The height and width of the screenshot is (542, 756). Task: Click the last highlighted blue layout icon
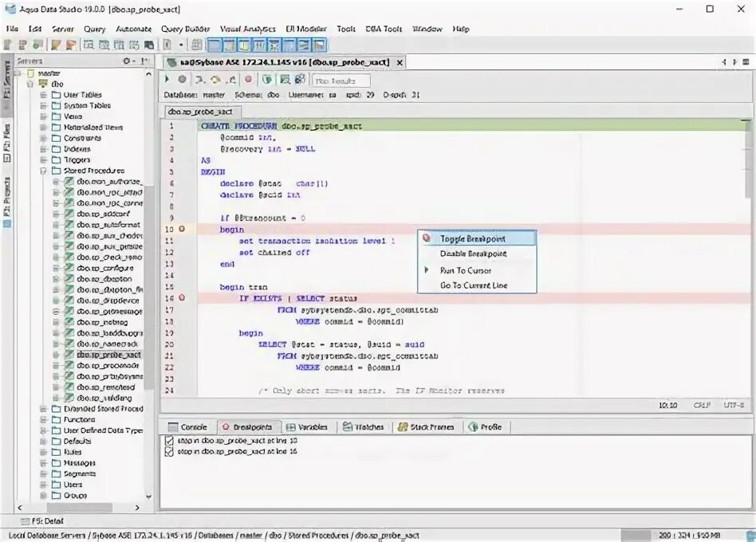319,45
